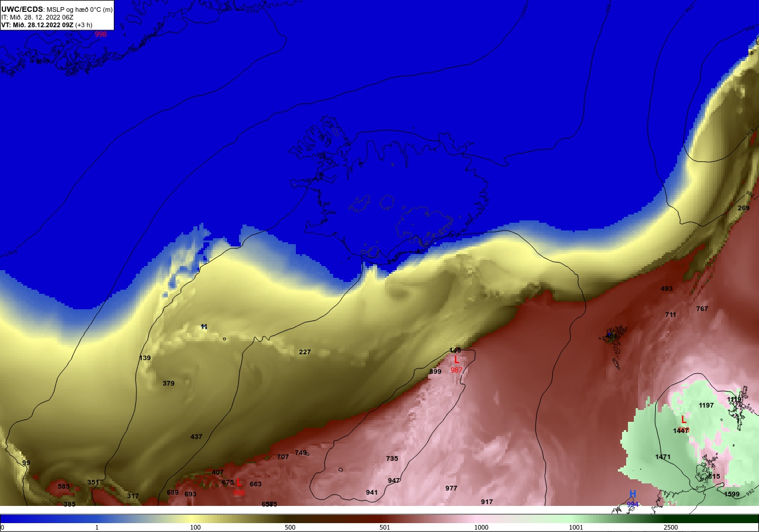Click the height value 379
The height and width of the screenshot is (532, 759).
tap(168, 383)
